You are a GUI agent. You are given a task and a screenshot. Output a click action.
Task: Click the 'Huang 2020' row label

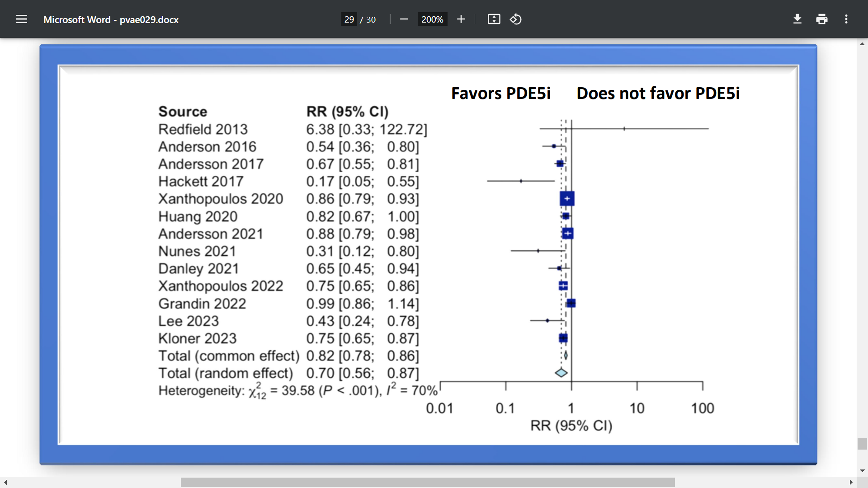coord(198,216)
